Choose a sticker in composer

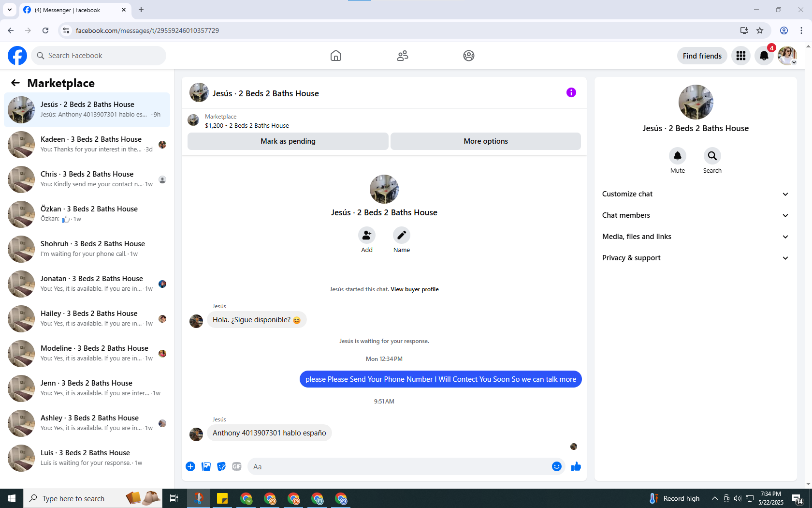221,466
